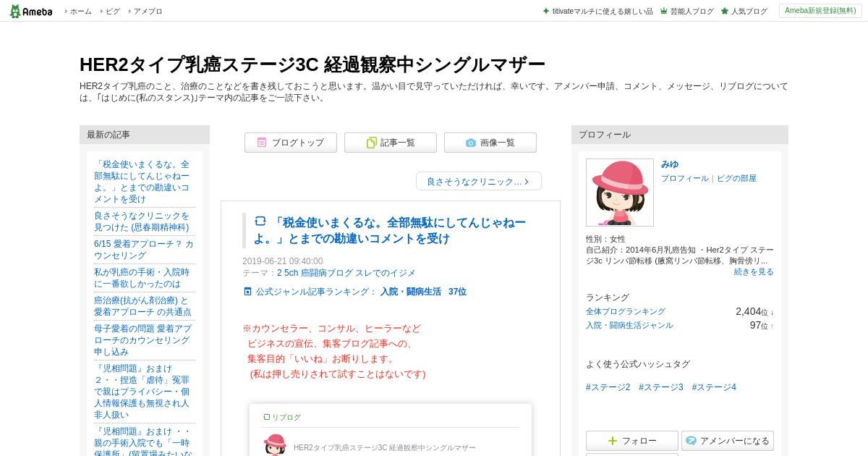Open the プロフィール link beside avatar

click(684, 178)
